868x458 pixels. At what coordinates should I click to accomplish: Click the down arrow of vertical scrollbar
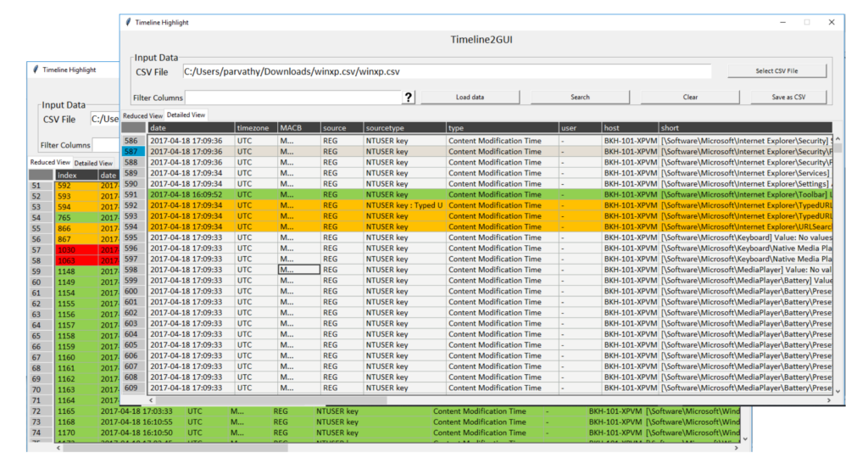click(838, 391)
